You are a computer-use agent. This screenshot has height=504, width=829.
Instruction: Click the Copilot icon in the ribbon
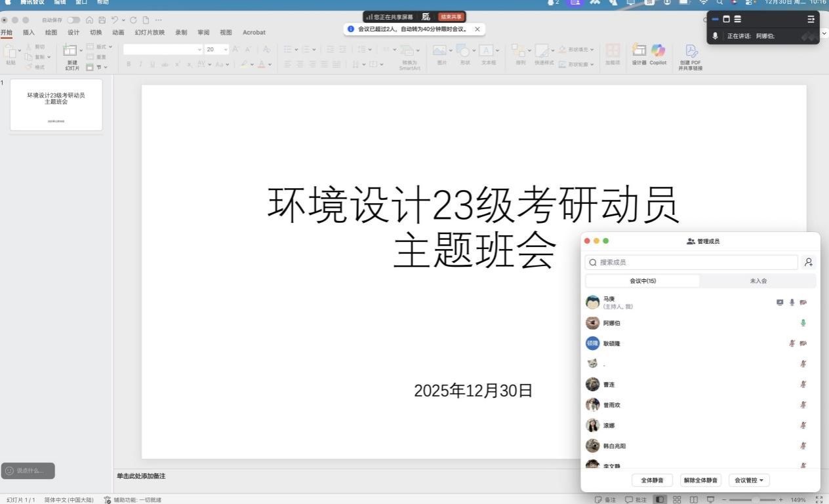(x=658, y=51)
